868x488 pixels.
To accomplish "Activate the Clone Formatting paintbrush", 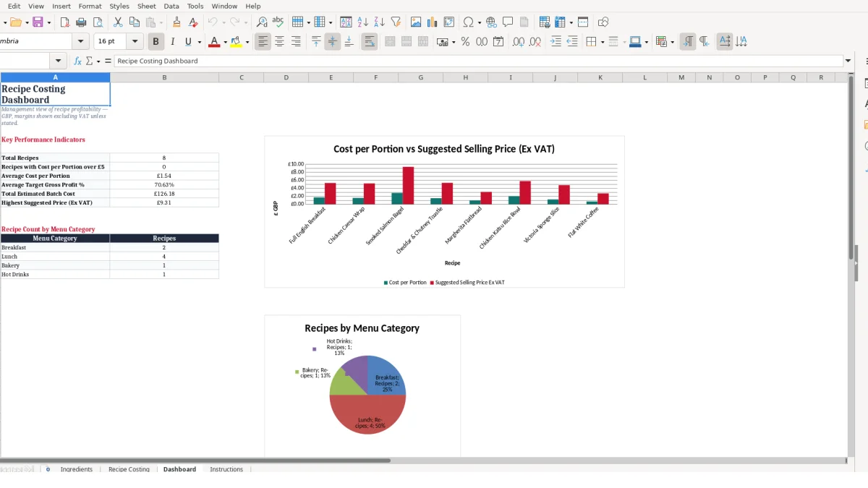I will (x=176, y=22).
